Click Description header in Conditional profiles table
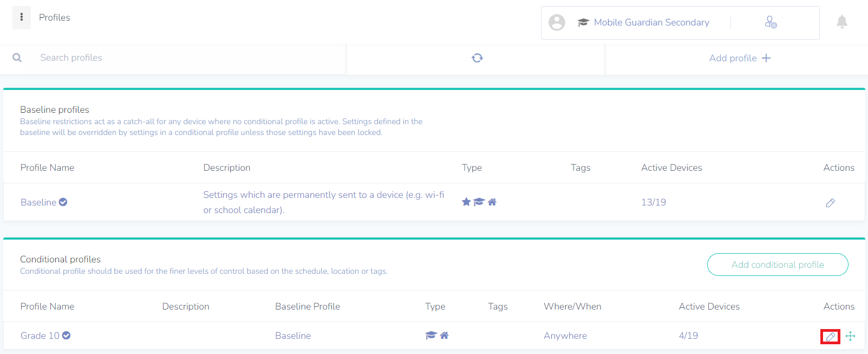This screenshot has width=868, height=354. pos(186,306)
